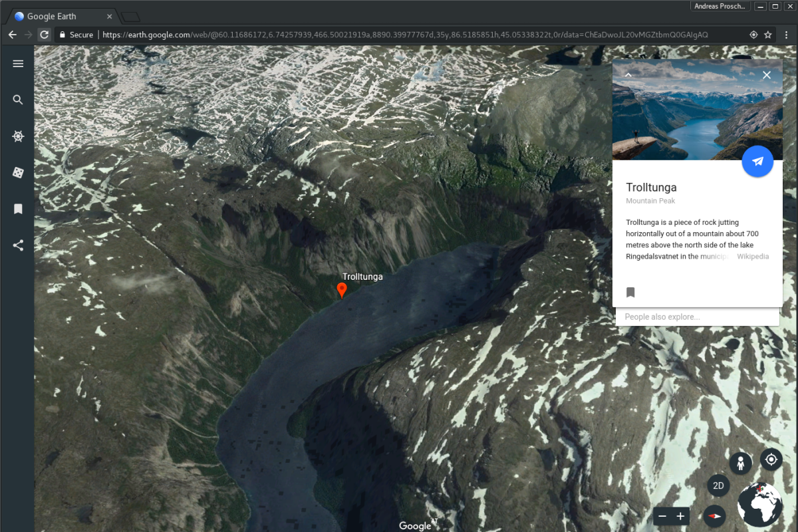The height and width of the screenshot is (532, 798).
Task: Fly to Trolltunga with the blue button
Action: [757, 162]
